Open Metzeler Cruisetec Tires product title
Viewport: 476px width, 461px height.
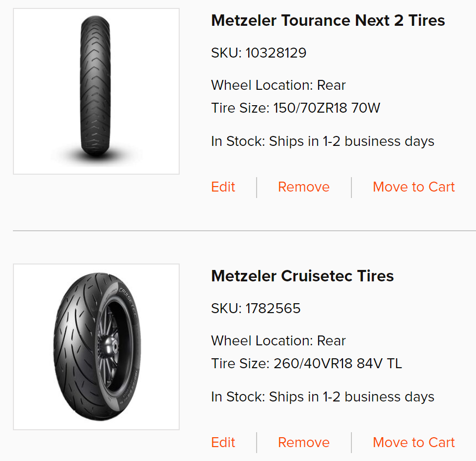pos(302,276)
